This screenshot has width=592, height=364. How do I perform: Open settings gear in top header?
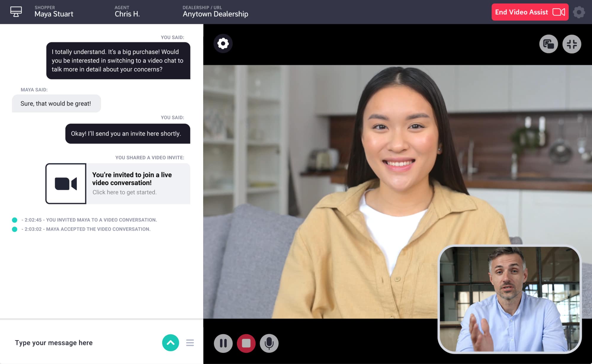click(x=579, y=12)
